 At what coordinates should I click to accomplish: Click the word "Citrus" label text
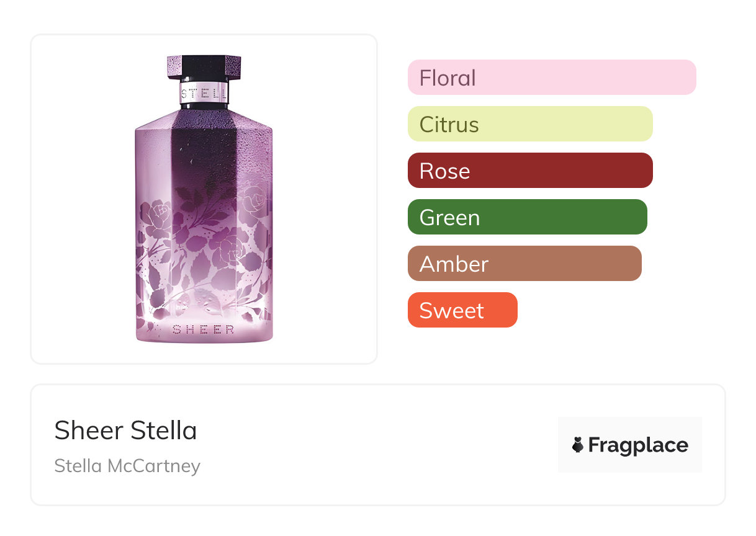coord(449,125)
